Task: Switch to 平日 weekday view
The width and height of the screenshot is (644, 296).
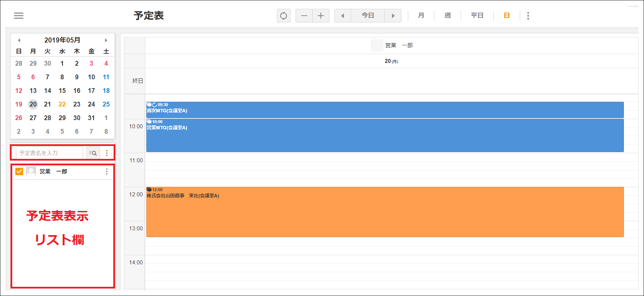Action: 477,16
